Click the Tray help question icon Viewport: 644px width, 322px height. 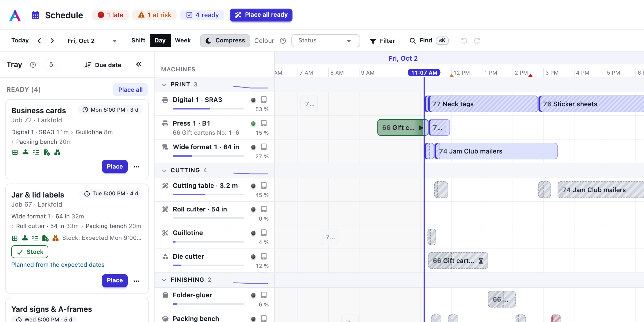tap(33, 65)
